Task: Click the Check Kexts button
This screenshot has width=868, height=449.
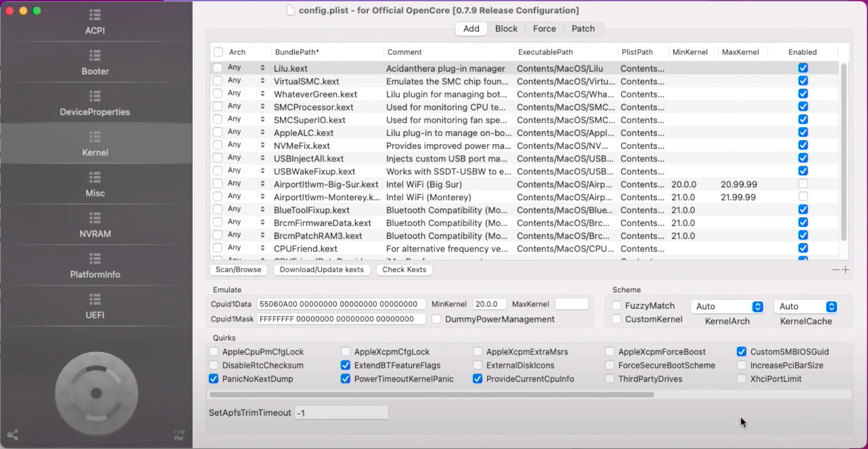Action: click(404, 270)
